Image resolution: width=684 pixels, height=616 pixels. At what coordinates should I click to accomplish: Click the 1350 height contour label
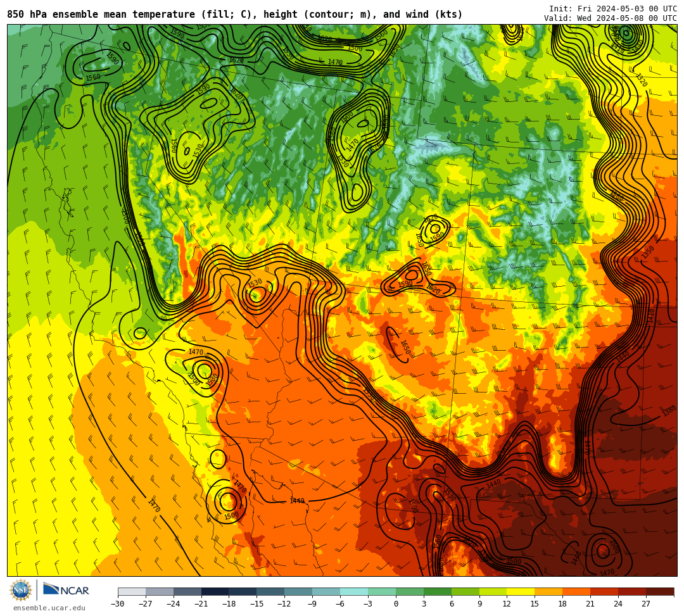(648, 252)
